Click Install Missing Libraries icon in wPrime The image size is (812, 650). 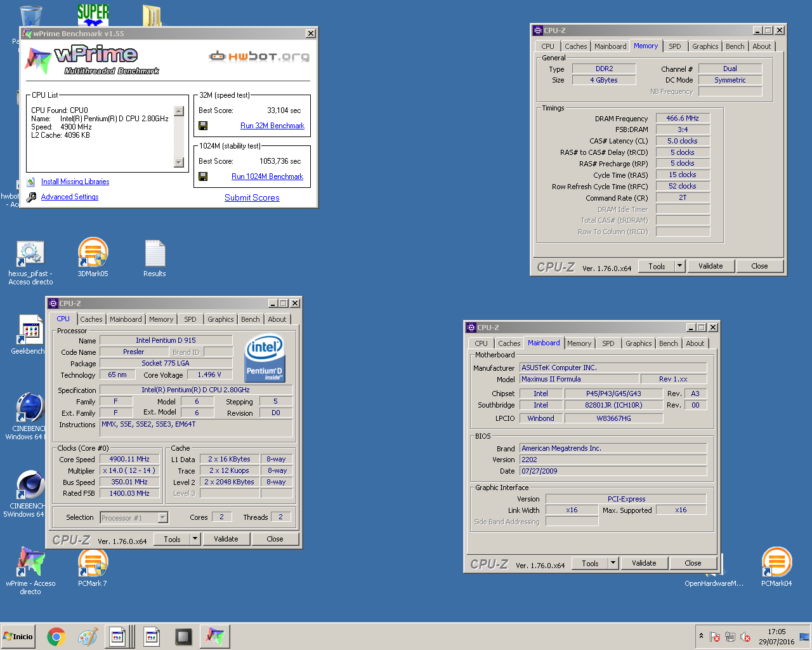[x=31, y=182]
